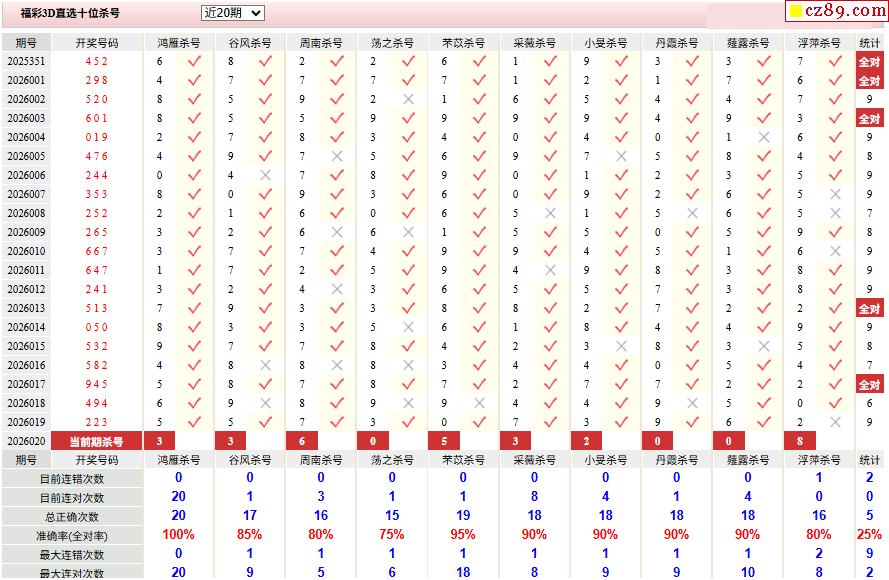This screenshot has height=580, width=889.
Task: Open the 近20期 period dropdown
Action: pyautogui.click(x=232, y=13)
